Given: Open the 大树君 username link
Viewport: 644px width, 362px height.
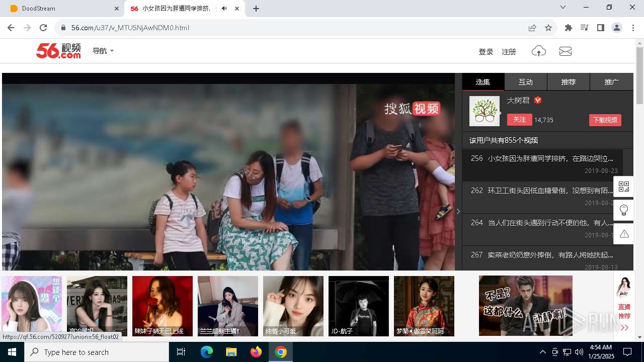Looking at the screenshot, I should coord(518,101).
